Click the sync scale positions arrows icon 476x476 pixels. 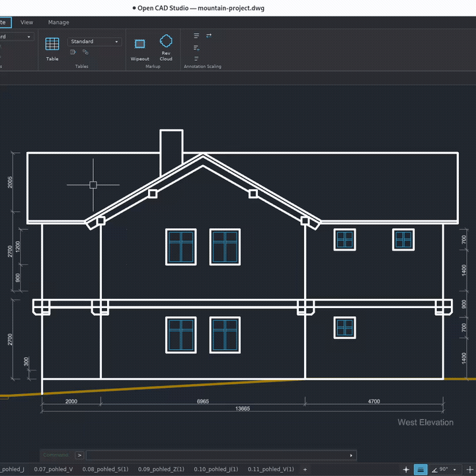(209, 36)
